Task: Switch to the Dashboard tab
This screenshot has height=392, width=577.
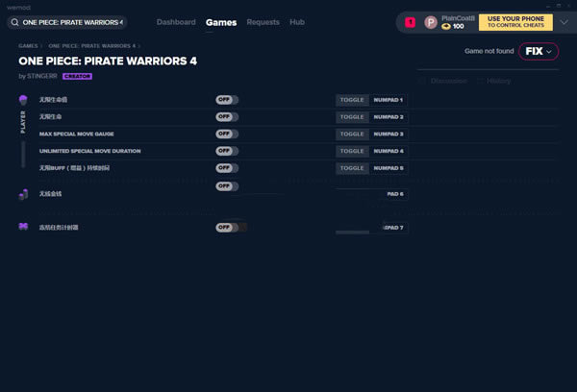Action: pyautogui.click(x=176, y=22)
